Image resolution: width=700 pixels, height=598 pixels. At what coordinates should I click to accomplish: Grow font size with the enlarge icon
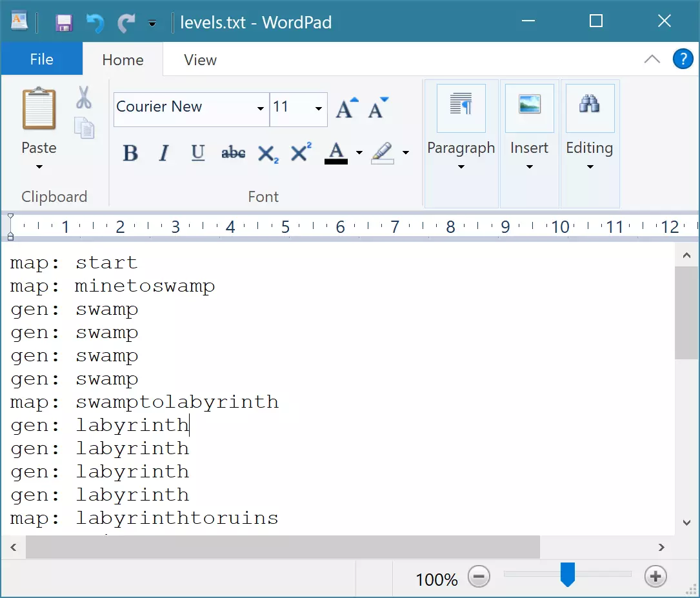(x=346, y=108)
